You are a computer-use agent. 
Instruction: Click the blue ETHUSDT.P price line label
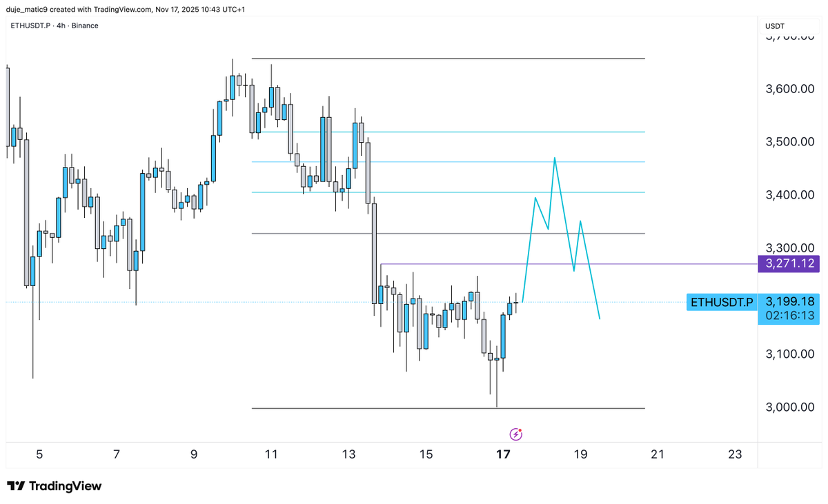[x=722, y=302]
